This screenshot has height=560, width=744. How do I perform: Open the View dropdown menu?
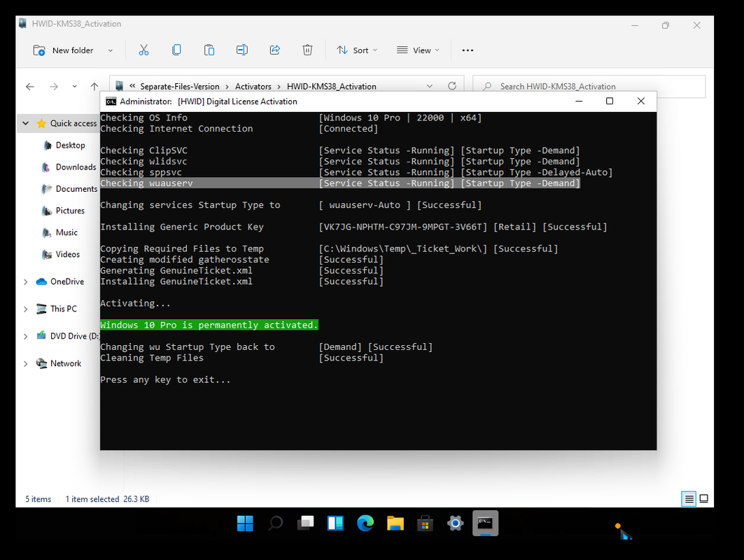click(x=418, y=50)
